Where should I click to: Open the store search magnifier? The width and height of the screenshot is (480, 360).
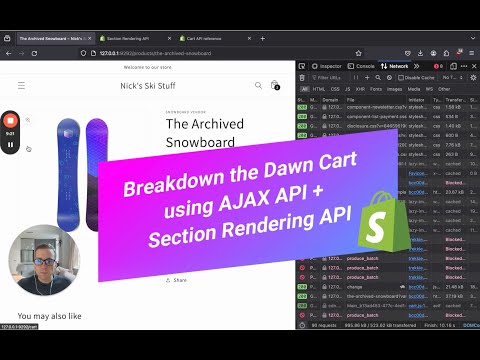tap(258, 86)
